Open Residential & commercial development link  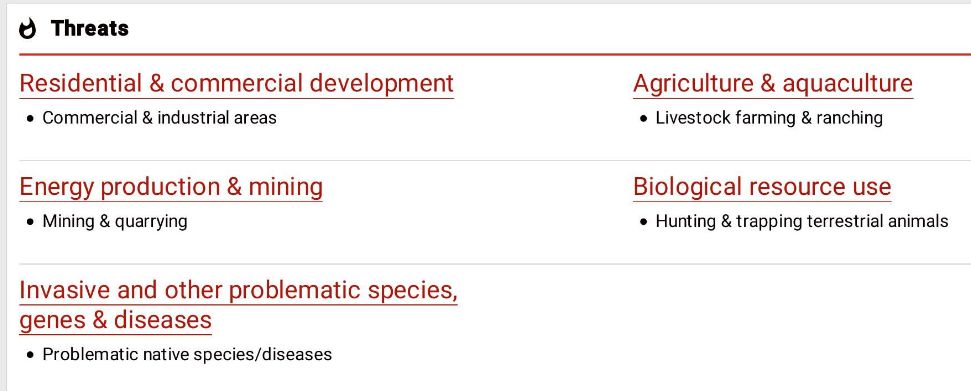point(237,84)
